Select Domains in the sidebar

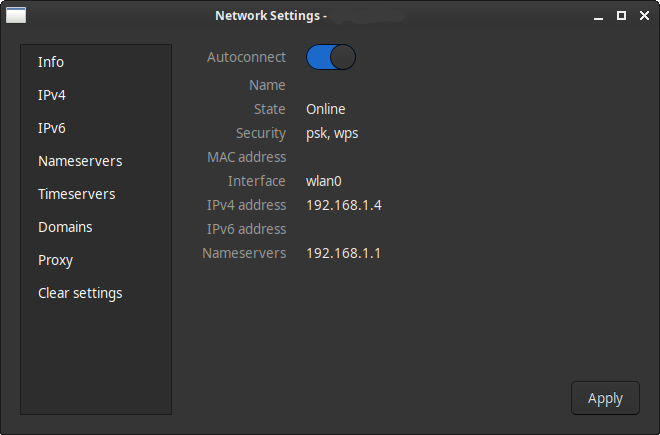[65, 227]
